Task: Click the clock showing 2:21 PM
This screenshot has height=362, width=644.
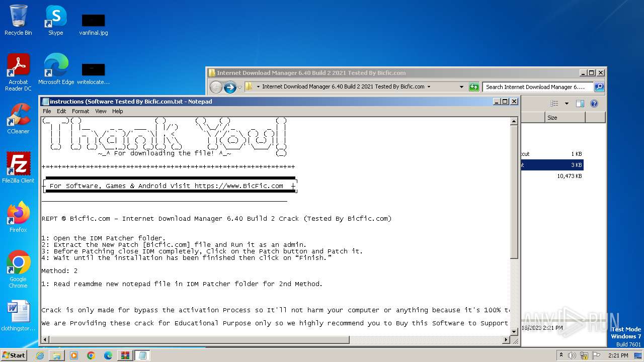Action: click(x=618, y=355)
